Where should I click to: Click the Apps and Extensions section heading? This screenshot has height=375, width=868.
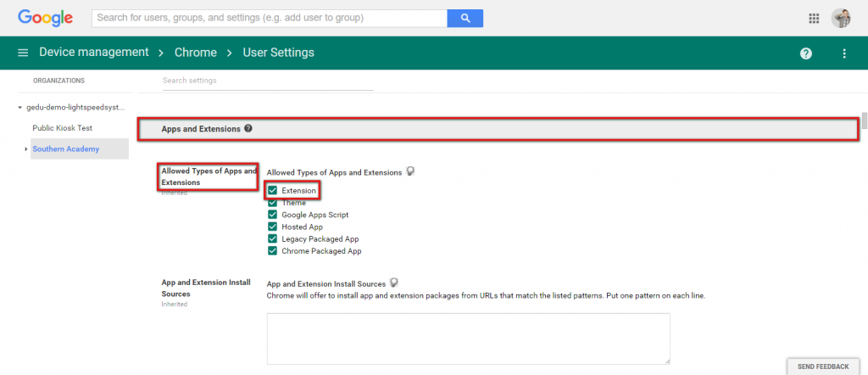(201, 128)
